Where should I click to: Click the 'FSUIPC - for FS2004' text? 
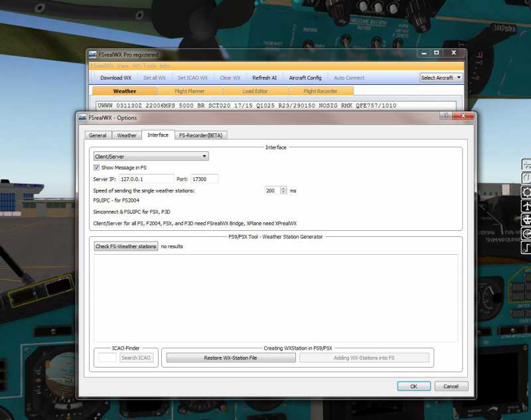116,200
